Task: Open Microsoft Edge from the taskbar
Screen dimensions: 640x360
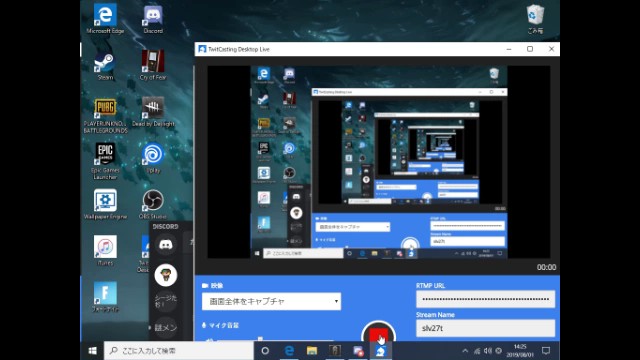Action: tap(289, 351)
